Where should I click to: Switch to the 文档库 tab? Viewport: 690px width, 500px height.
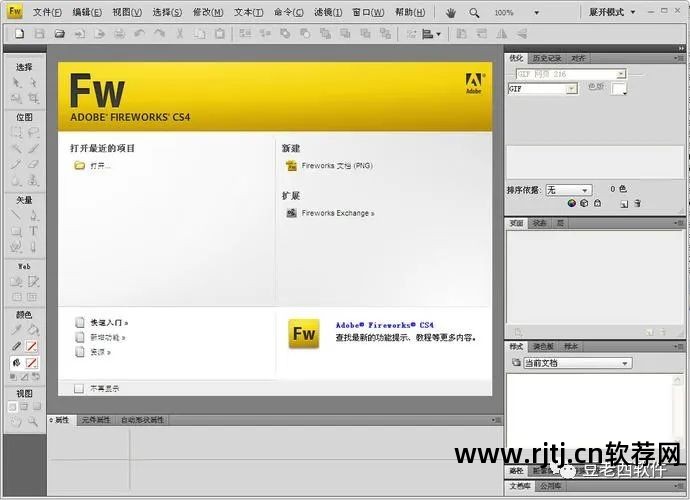point(520,486)
